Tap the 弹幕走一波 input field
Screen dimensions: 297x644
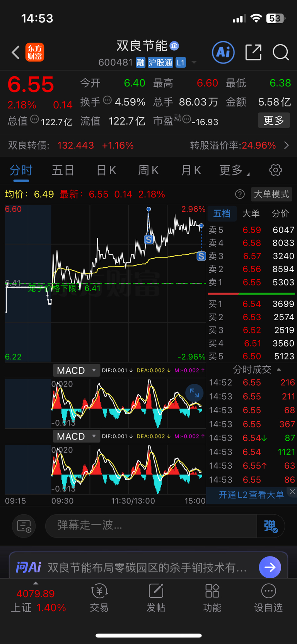(151, 526)
